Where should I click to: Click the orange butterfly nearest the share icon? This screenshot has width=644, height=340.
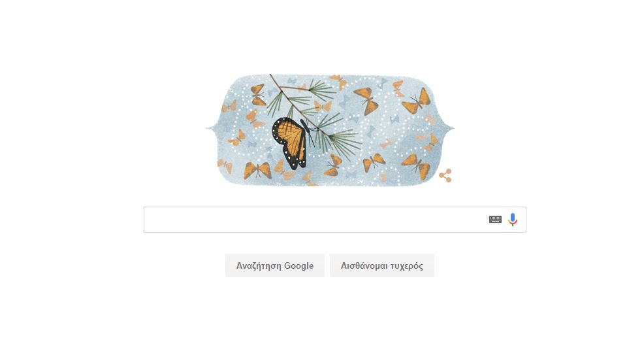417,166
